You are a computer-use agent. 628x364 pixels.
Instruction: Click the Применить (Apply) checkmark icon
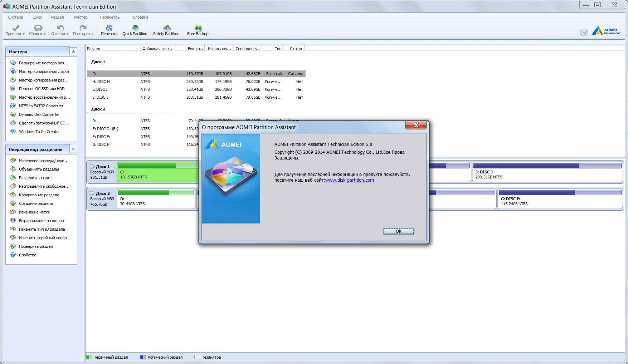click(x=15, y=28)
